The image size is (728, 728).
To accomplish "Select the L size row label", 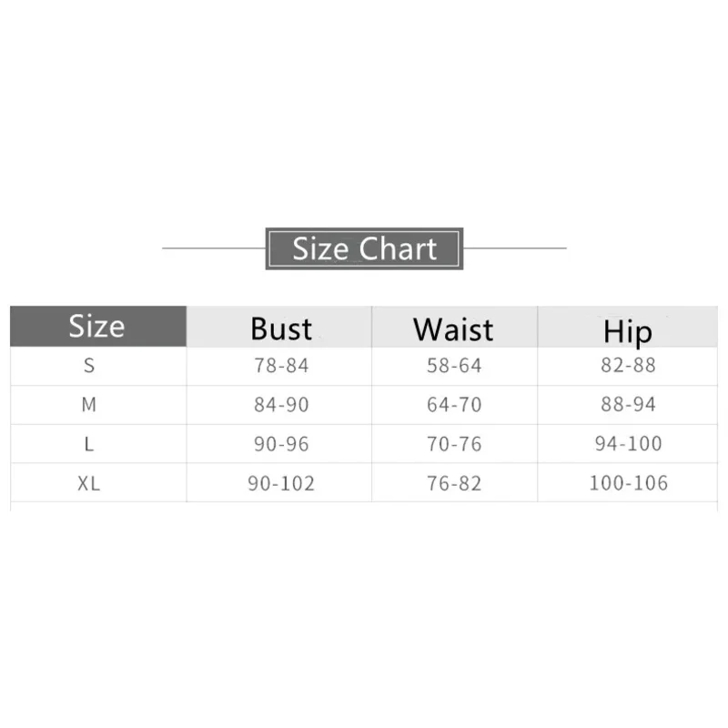I will pyautogui.click(x=89, y=444).
